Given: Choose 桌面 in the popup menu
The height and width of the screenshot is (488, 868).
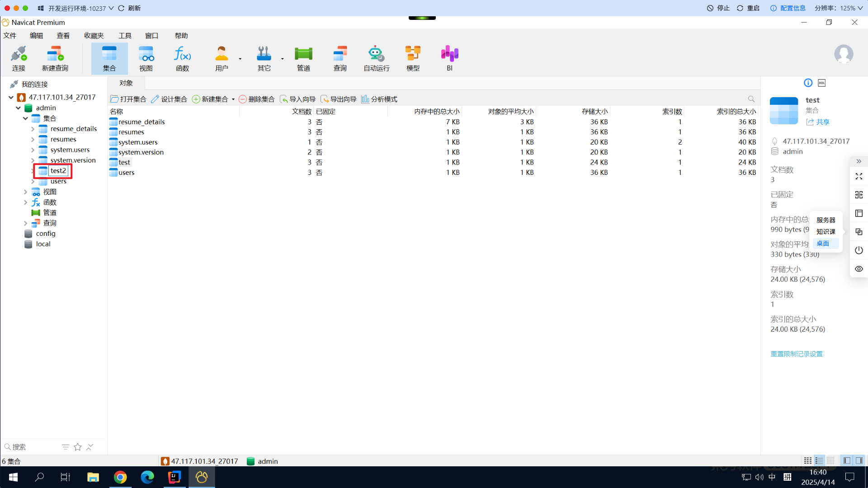Looking at the screenshot, I should click(826, 244).
